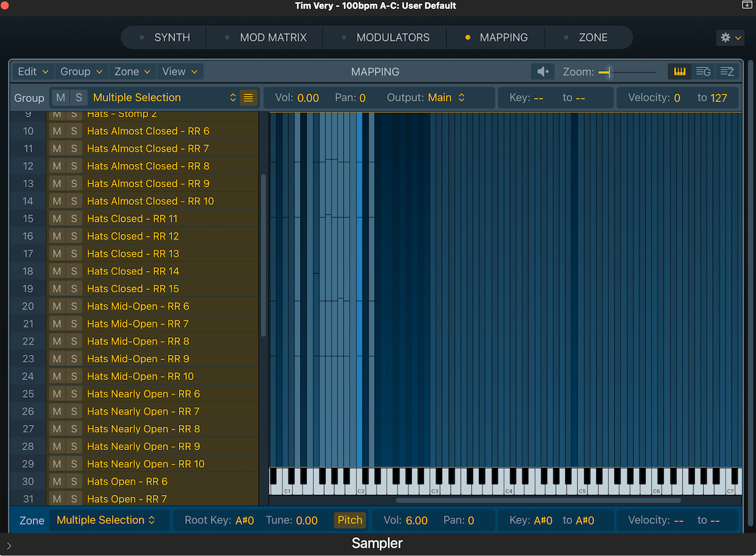Select the Hats Mid-Open - RR 8 group

(138, 341)
